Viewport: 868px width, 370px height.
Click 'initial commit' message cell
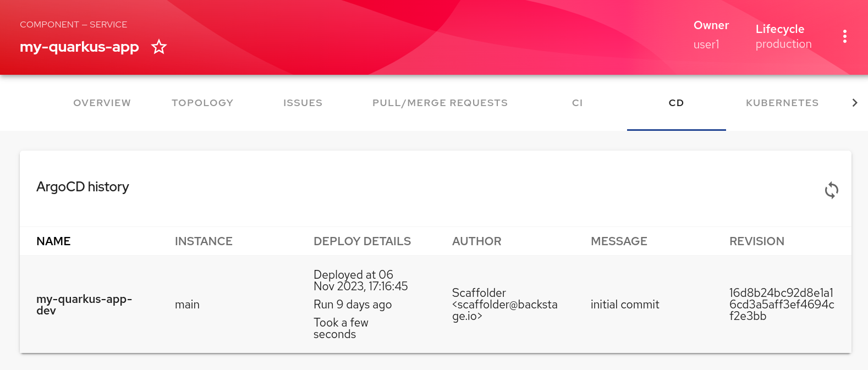point(625,305)
